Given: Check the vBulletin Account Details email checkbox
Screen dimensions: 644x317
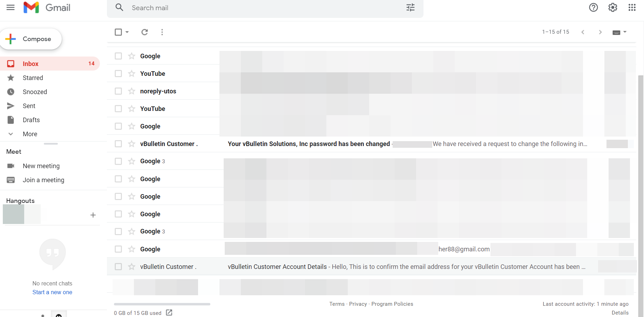Looking at the screenshot, I should [118, 266].
